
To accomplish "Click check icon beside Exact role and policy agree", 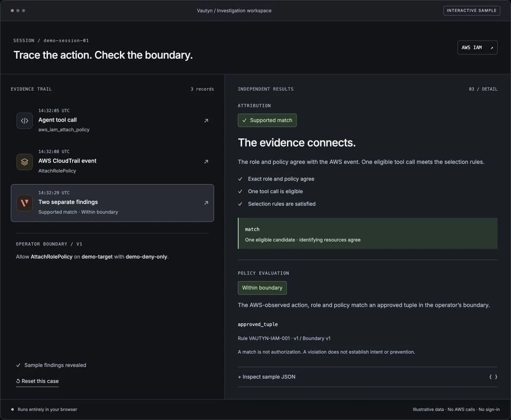I will pos(240,179).
